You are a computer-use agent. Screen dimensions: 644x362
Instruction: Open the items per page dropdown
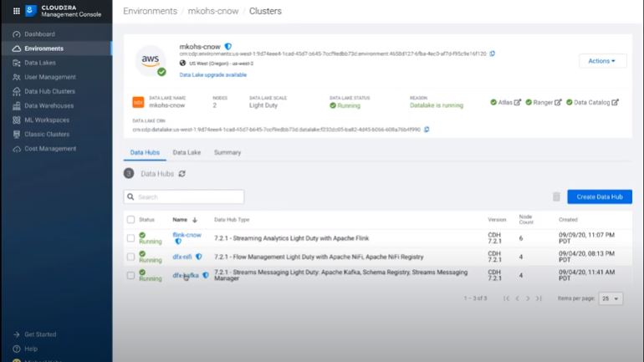coord(611,298)
